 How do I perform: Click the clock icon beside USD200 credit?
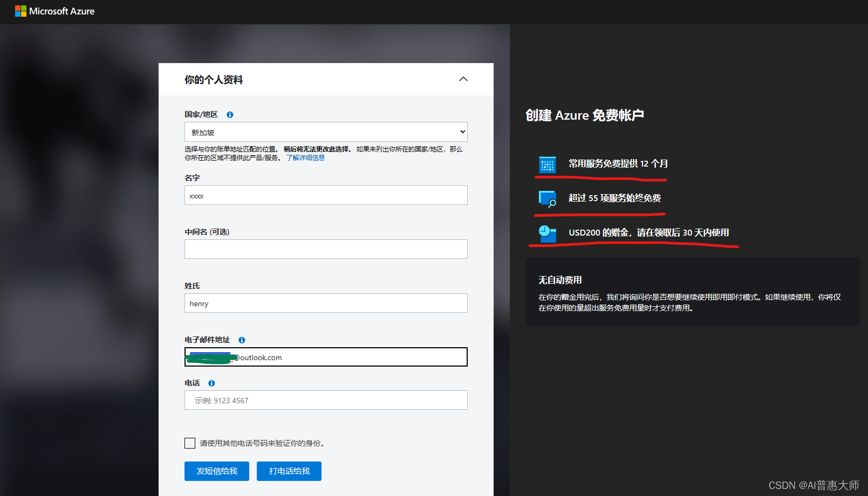pyautogui.click(x=547, y=233)
